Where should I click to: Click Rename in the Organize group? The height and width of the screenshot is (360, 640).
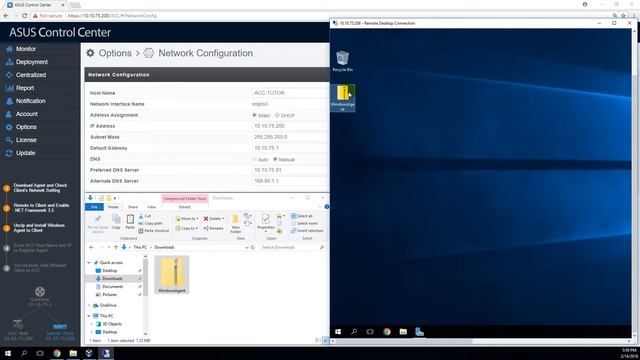[x=213, y=228]
